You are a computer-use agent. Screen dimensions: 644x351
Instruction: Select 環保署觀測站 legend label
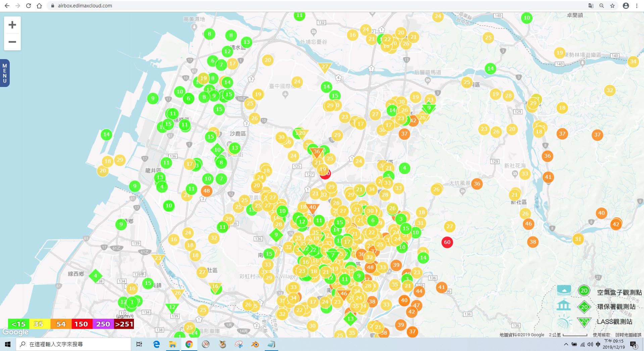pos(616,307)
